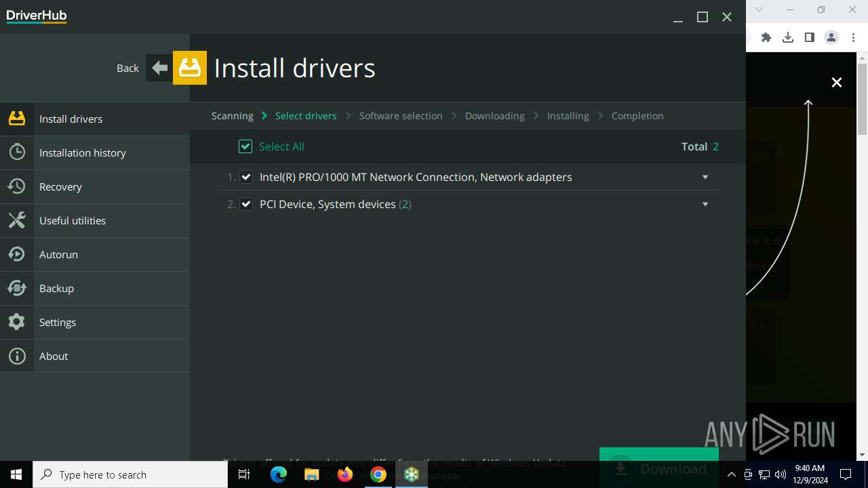
Task: Click the Task View taskbar icon
Action: point(245,474)
